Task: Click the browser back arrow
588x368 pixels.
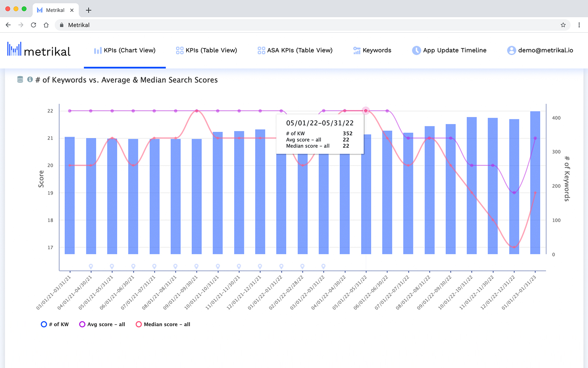Action: pos(8,25)
